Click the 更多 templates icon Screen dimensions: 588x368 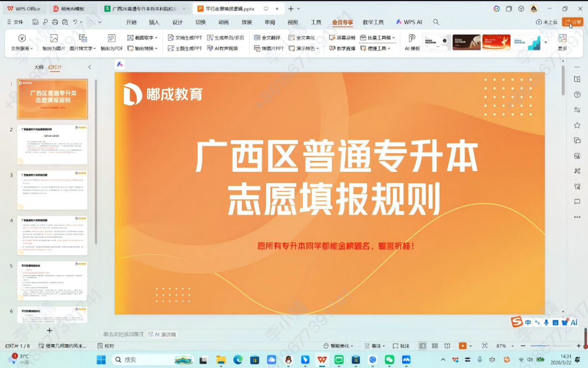tap(563, 42)
